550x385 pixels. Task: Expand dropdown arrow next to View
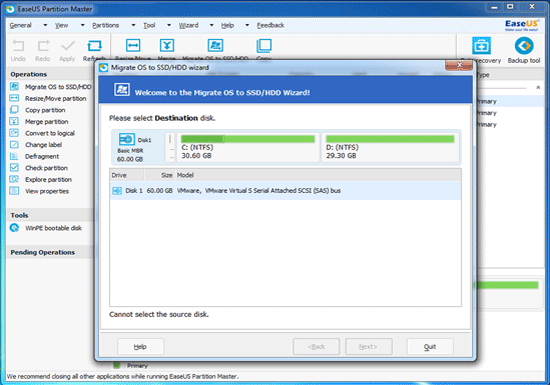83,25
